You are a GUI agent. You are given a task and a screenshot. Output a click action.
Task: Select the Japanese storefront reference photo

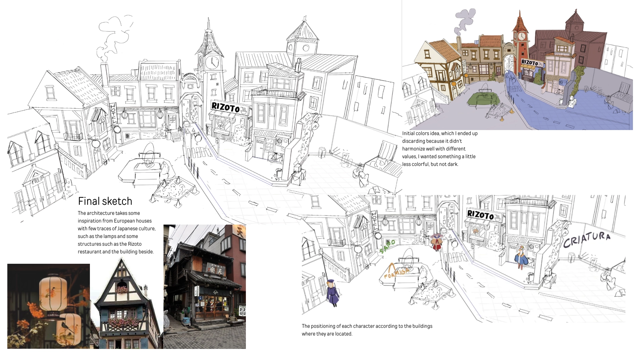click(x=205, y=287)
